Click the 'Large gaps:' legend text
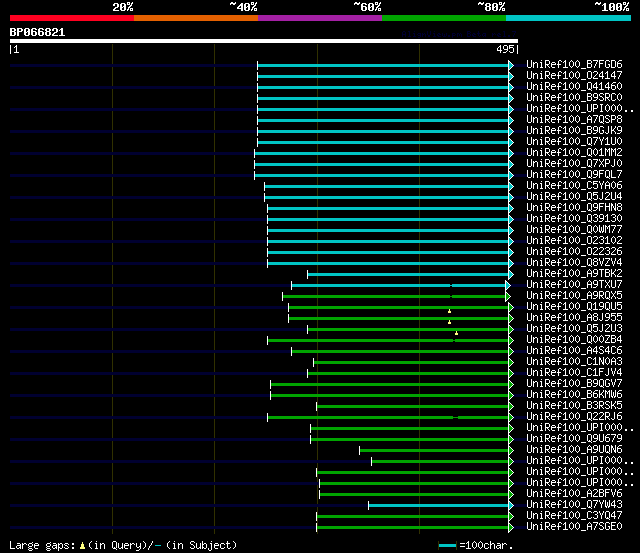 (x=42, y=546)
